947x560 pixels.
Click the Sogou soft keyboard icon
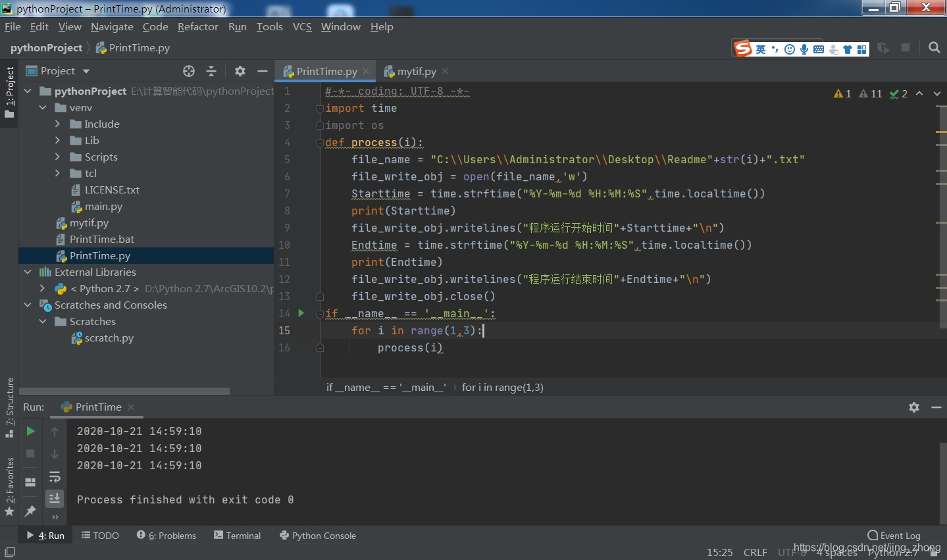[819, 49]
